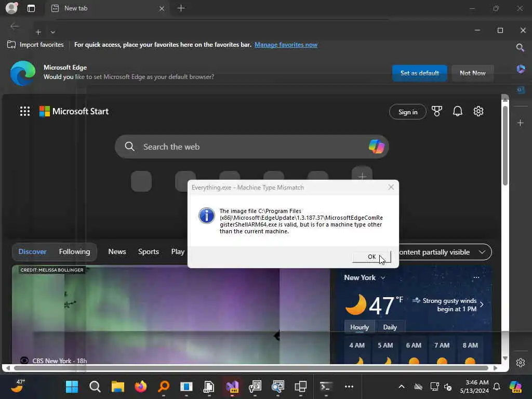Open the weather card more options menu

coord(476,277)
